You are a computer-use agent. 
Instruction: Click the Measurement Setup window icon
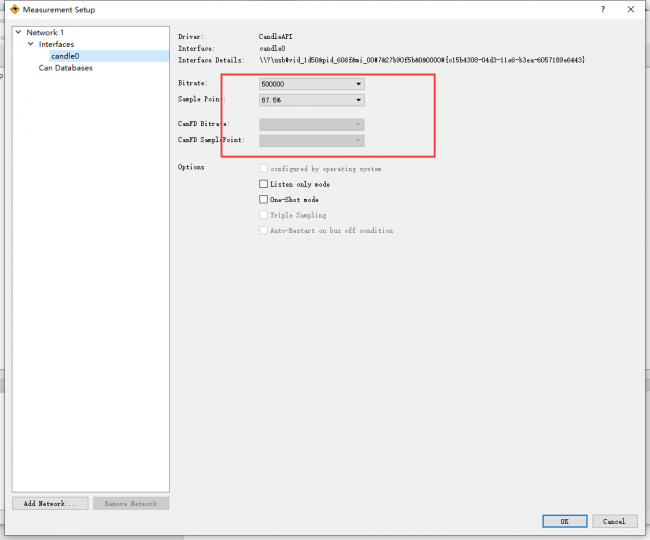point(15,9)
